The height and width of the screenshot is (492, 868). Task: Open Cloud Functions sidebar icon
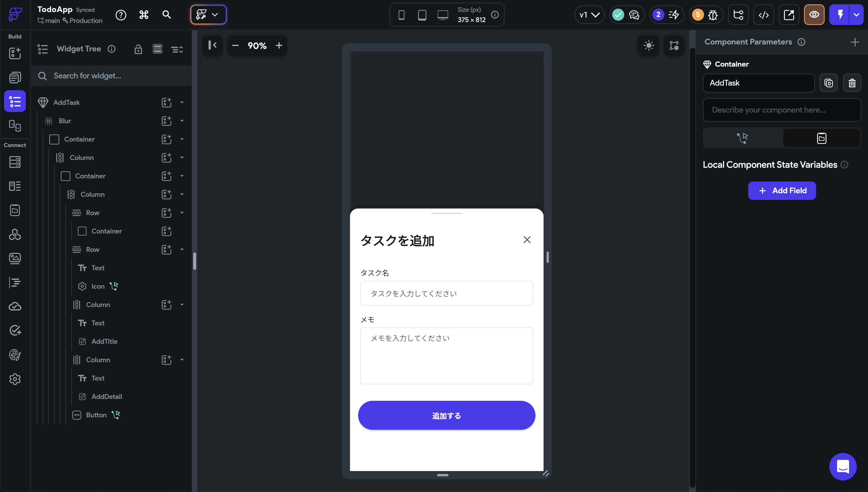tap(15, 306)
